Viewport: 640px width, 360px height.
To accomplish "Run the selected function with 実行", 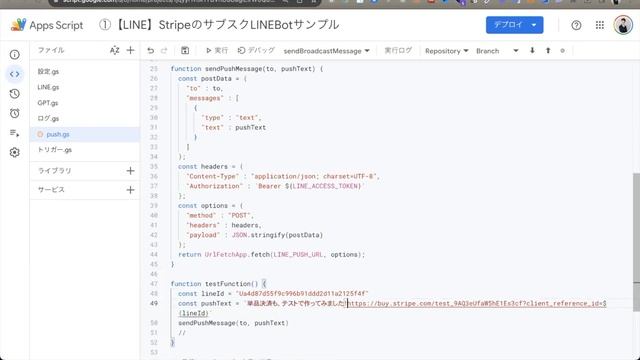I will [x=217, y=51].
